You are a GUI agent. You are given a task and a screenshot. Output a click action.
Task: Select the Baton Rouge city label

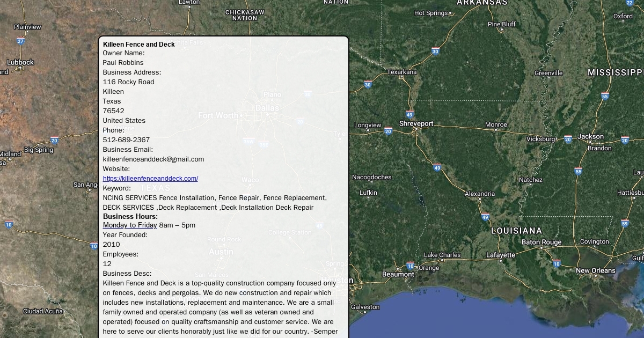pos(541,242)
